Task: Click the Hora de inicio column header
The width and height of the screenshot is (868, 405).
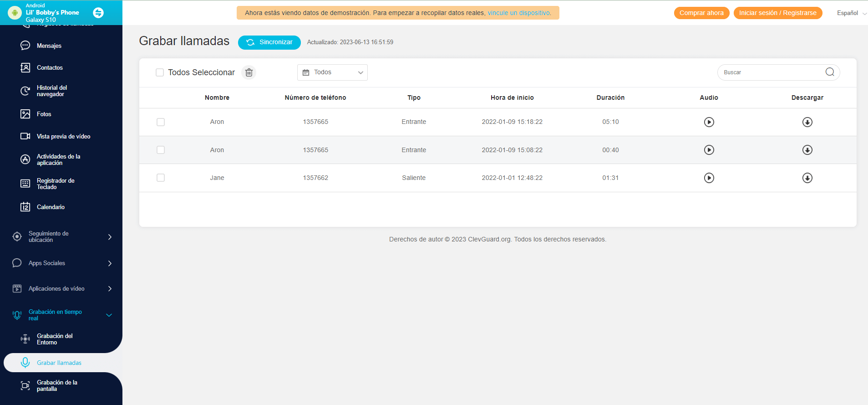Action: [x=512, y=97]
